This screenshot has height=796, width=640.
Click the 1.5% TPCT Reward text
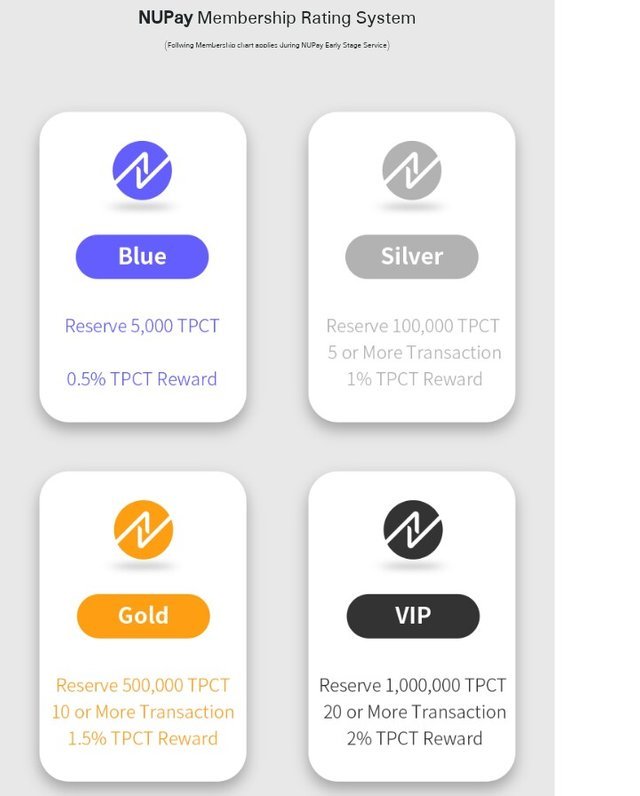[143, 739]
